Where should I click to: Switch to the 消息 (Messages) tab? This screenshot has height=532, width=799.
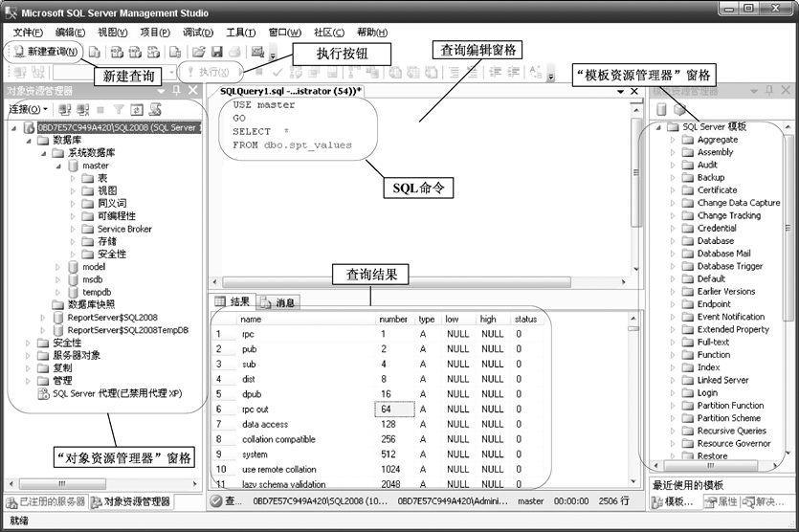tap(278, 302)
